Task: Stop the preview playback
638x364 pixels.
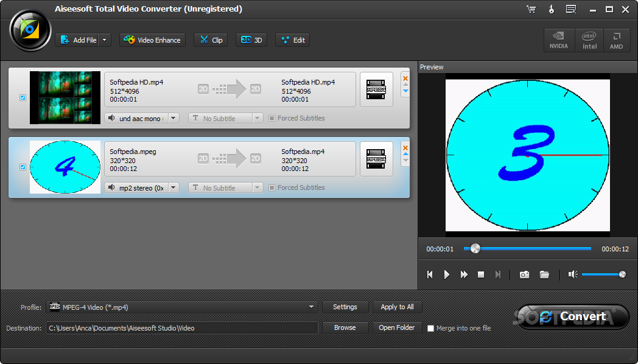Action: point(480,275)
